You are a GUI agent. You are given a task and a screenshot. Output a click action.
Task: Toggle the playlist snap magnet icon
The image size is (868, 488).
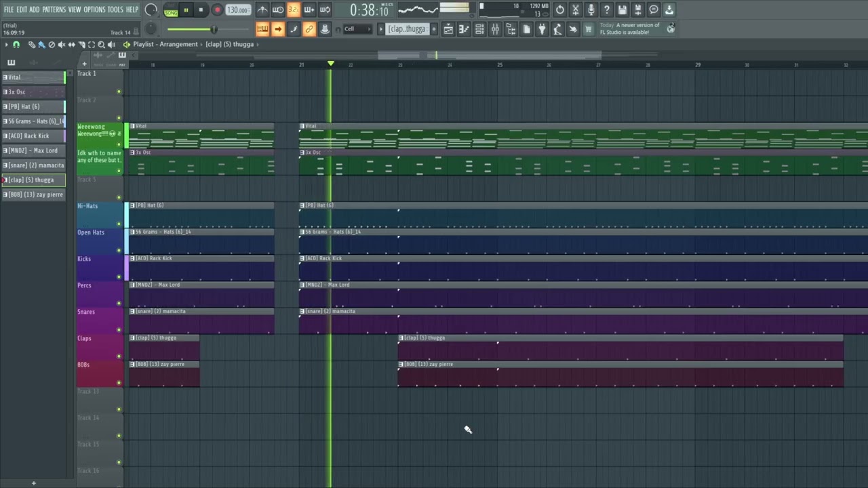coord(16,45)
